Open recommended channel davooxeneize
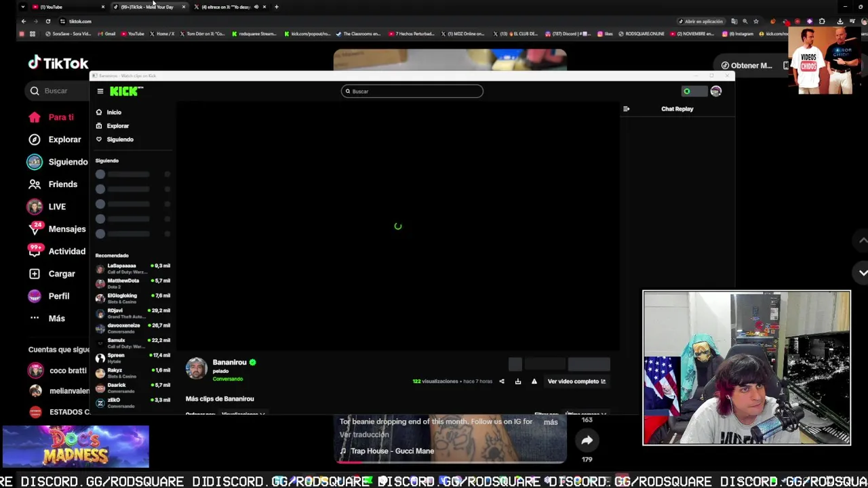Image resolution: width=868 pixels, height=488 pixels. click(x=133, y=328)
